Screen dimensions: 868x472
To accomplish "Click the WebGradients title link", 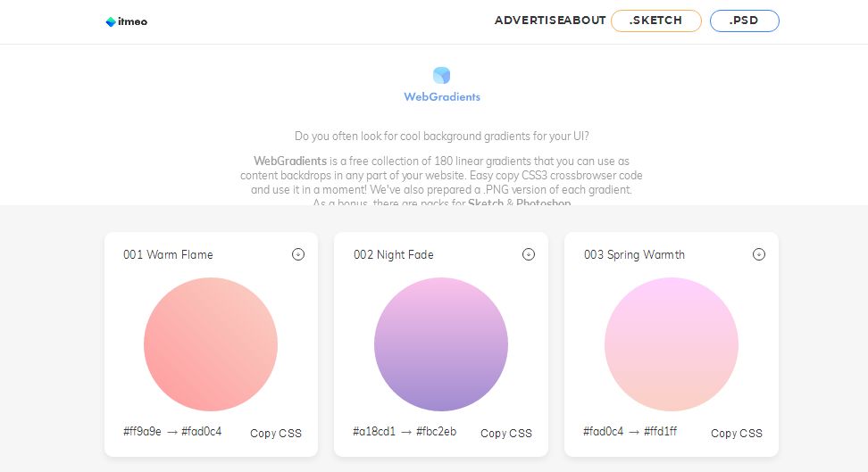I will [x=442, y=97].
